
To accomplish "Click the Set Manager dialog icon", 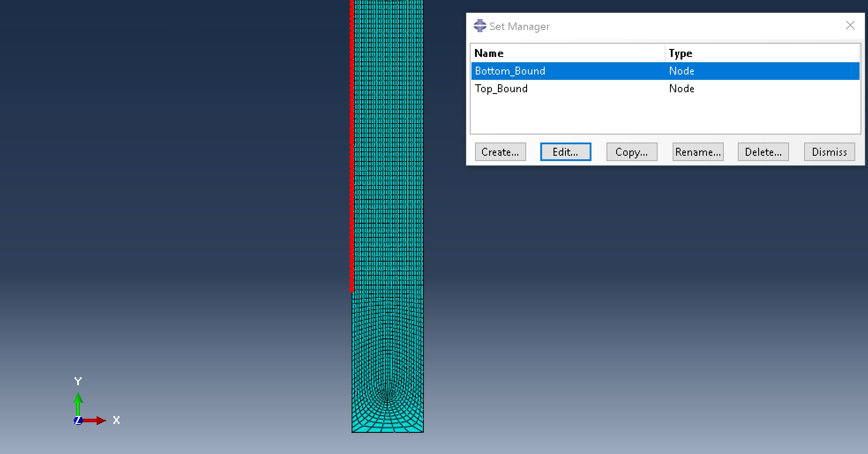I will (480, 26).
